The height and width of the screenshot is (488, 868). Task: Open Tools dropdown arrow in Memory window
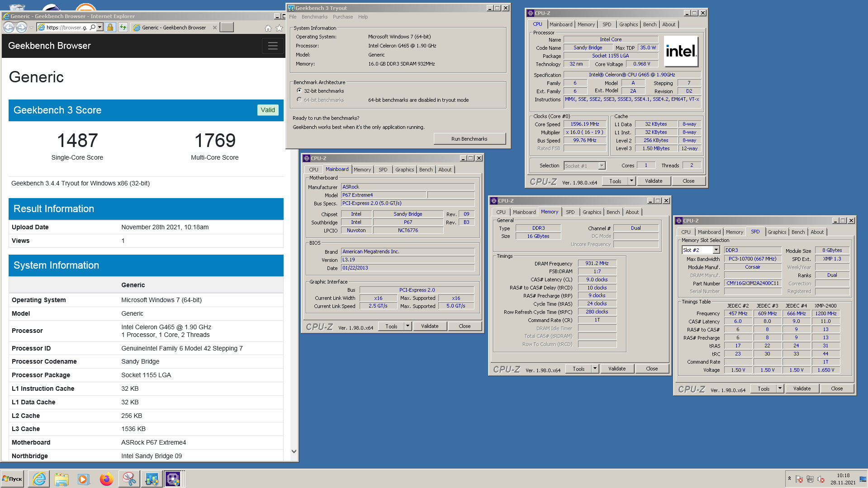[595, 369]
